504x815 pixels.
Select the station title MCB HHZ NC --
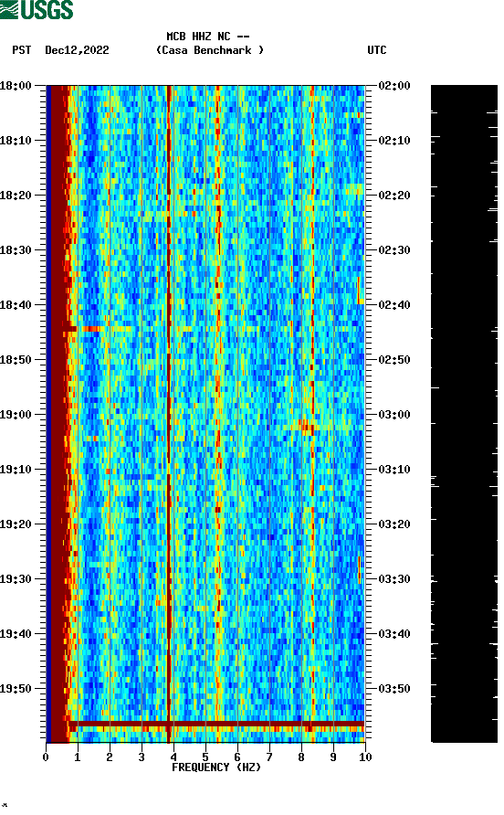click(x=208, y=37)
